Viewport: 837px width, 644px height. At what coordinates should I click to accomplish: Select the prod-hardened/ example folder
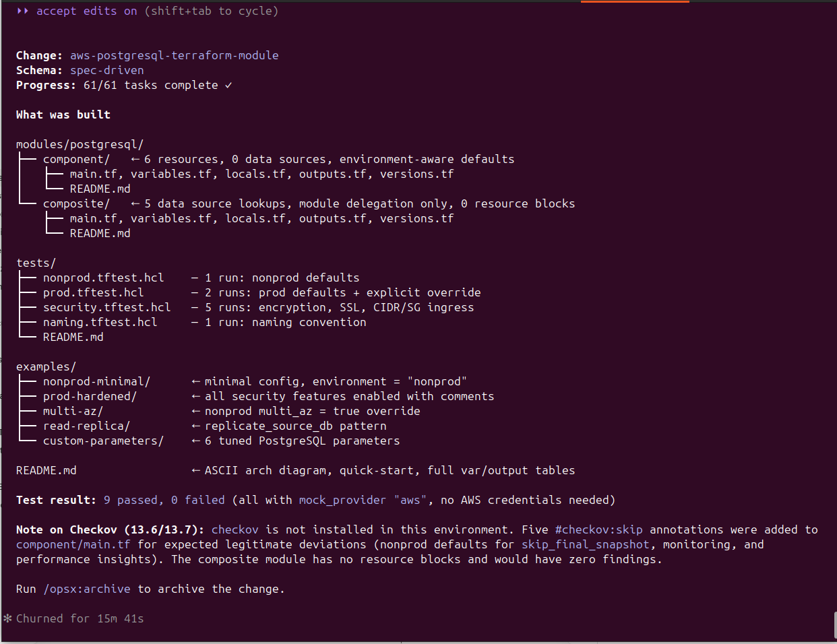(90, 396)
